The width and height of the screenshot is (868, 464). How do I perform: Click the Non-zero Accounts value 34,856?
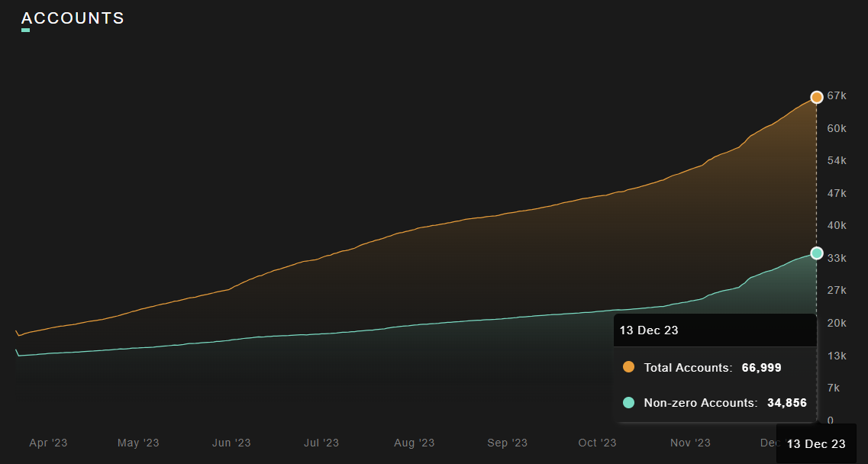click(786, 403)
